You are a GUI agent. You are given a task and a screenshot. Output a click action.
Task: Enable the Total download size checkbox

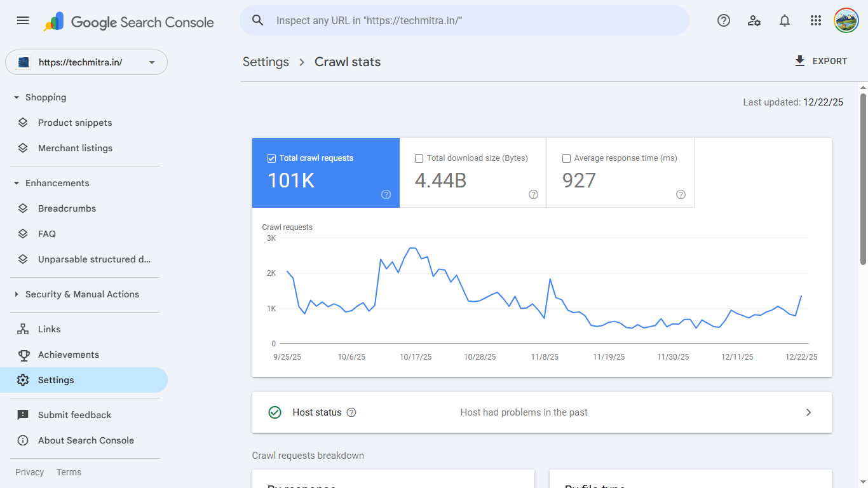[419, 158]
